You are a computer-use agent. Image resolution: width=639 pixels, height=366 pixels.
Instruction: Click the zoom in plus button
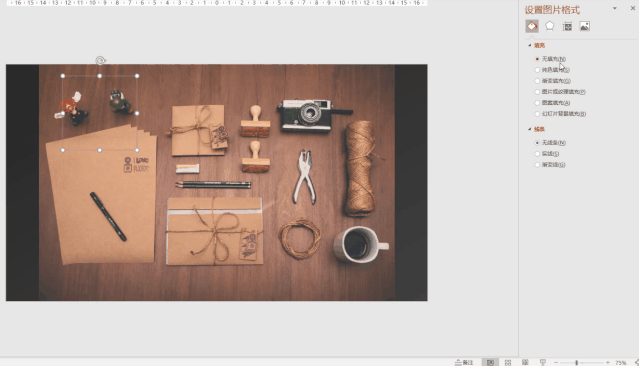click(608, 362)
